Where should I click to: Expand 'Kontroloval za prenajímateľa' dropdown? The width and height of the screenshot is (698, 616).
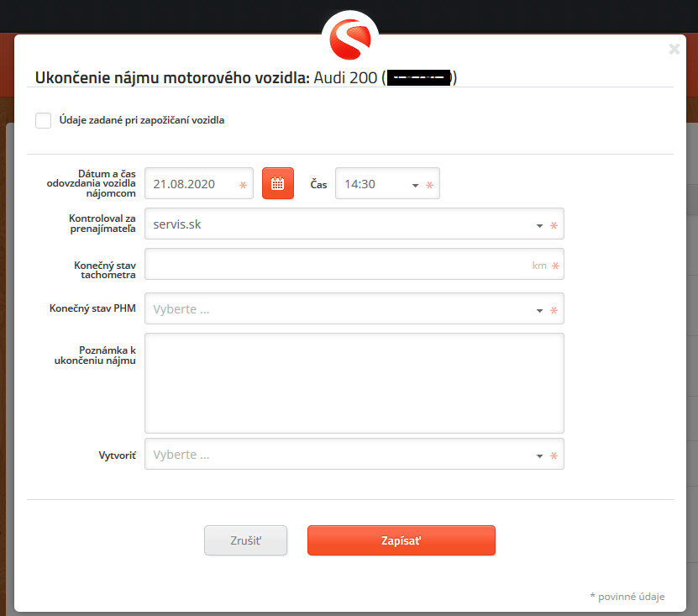pos(354,224)
